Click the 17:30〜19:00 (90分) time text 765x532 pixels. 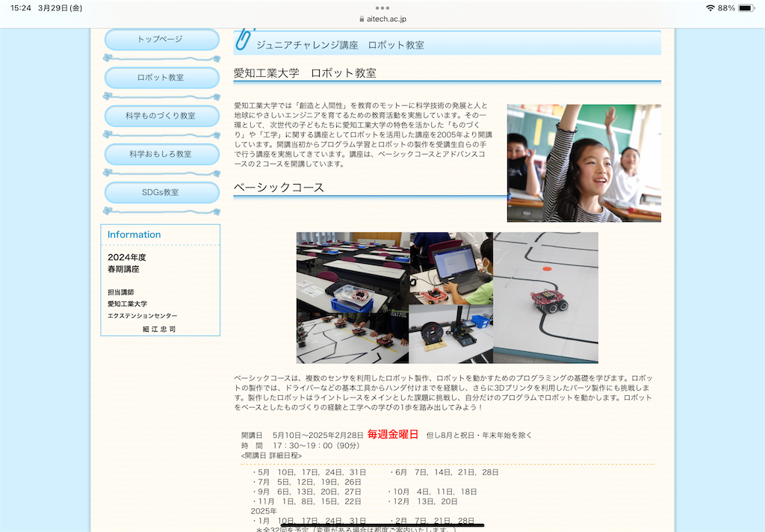tap(316, 445)
